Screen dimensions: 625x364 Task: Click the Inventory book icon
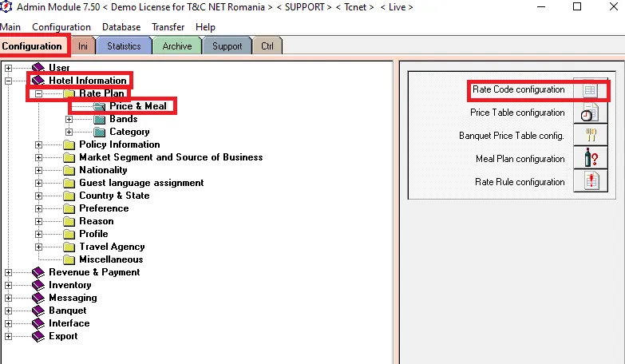pos(38,285)
